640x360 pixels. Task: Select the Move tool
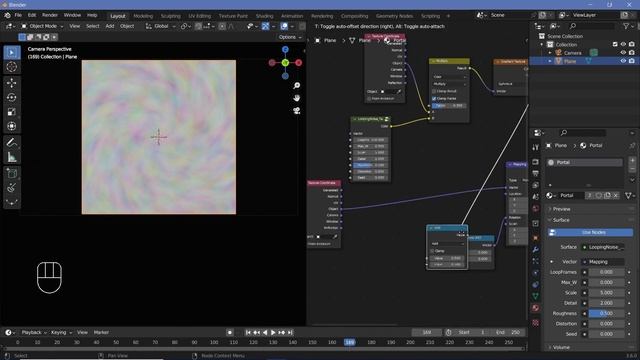click(x=11, y=83)
